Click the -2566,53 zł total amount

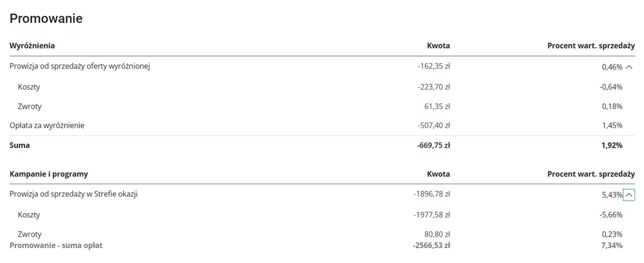pos(432,246)
